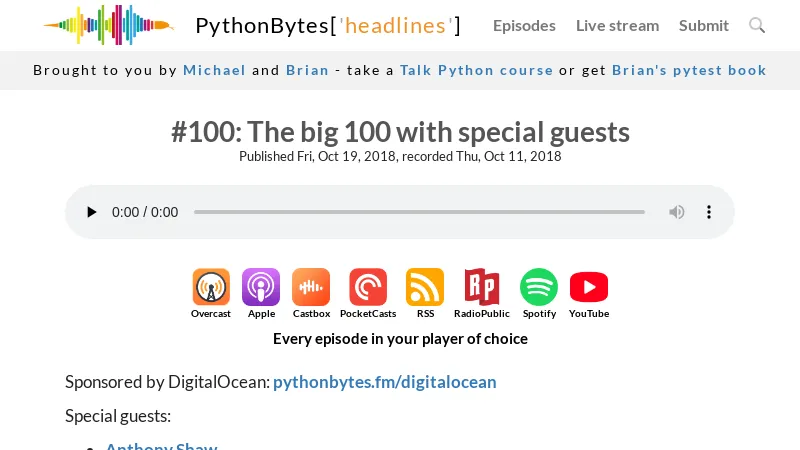Select Submit in the navigation
This screenshot has width=800, height=450.
[704, 26]
